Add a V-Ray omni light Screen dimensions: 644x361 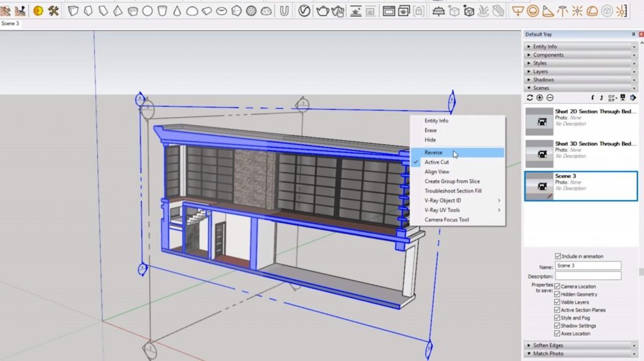point(577,11)
